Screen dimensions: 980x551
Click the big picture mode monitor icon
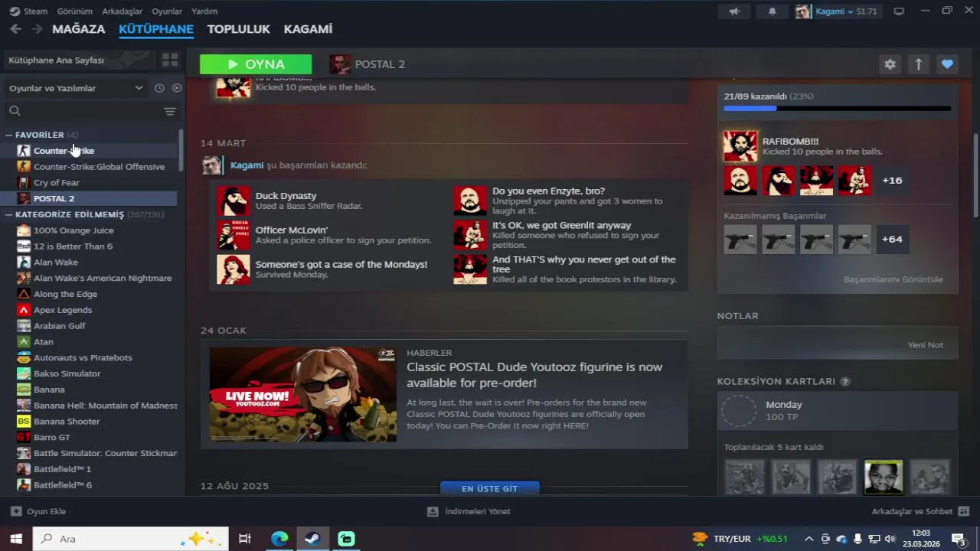[x=899, y=11]
